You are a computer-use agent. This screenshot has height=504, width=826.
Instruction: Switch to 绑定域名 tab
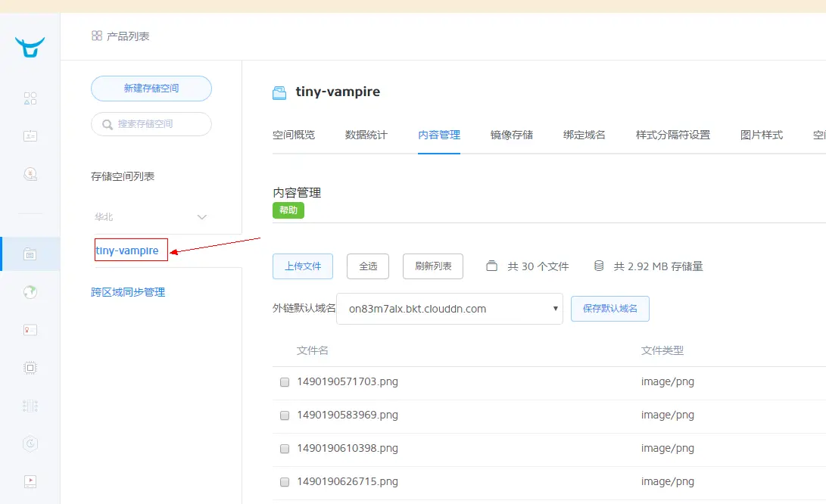(584, 135)
